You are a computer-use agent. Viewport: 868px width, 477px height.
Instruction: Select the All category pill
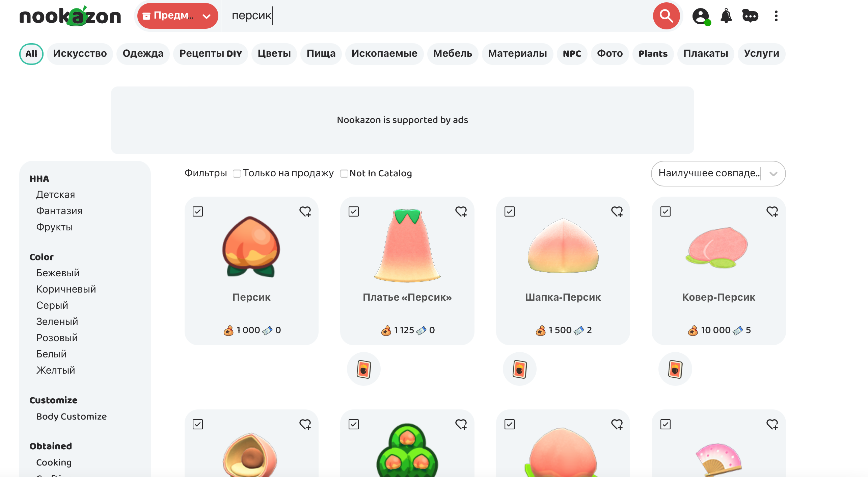pyautogui.click(x=31, y=54)
